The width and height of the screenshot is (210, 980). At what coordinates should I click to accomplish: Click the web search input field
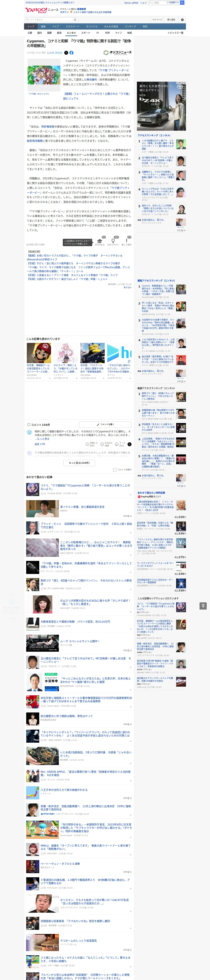tap(157, 3)
